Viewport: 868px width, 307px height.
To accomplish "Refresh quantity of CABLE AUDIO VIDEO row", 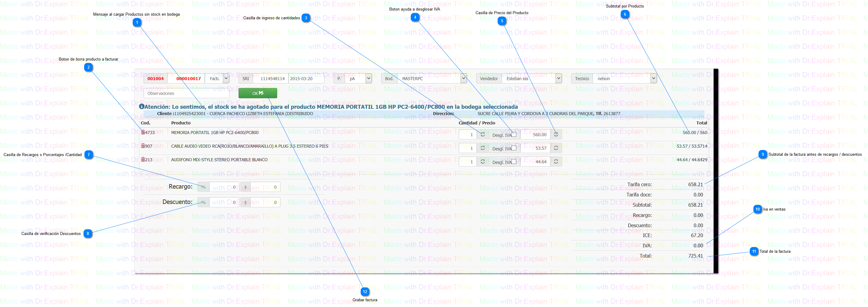I will (x=483, y=148).
